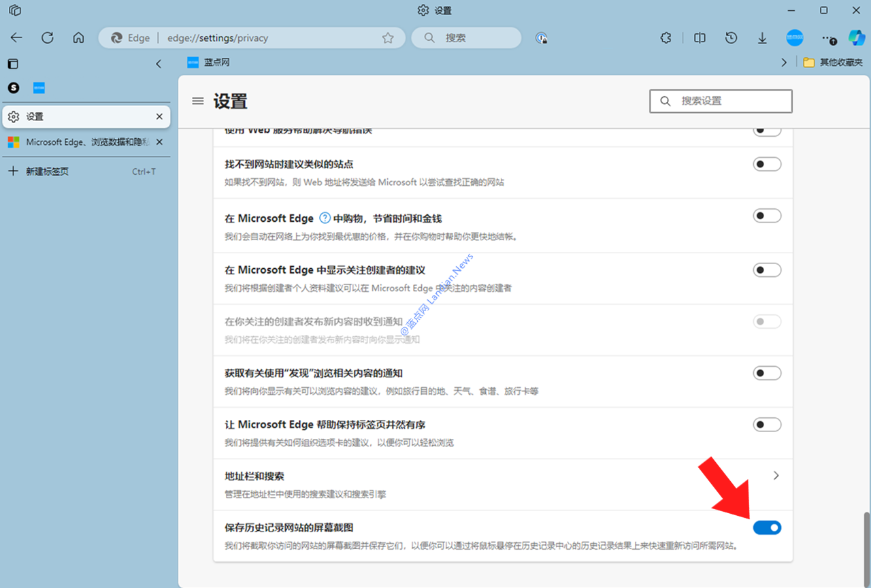Toggle the split screen icon
871x588 pixels.
click(700, 38)
